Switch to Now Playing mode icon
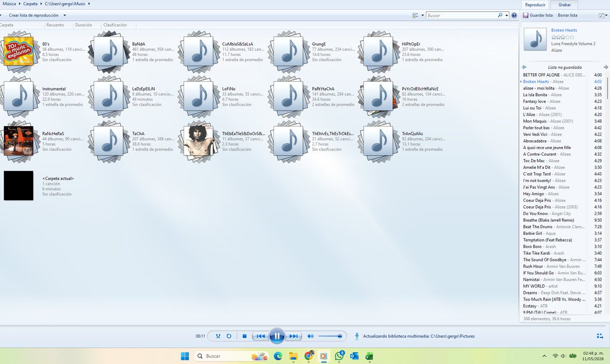This screenshot has height=364, width=610. pyautogui.click(x=600, y=336)
